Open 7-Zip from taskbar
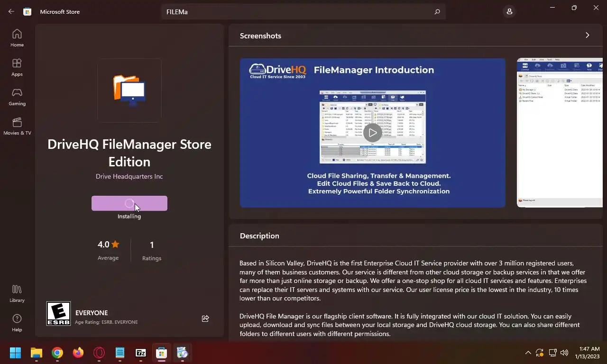The width and height of the screenshot is (607, 364). click(x=141, y=353)
